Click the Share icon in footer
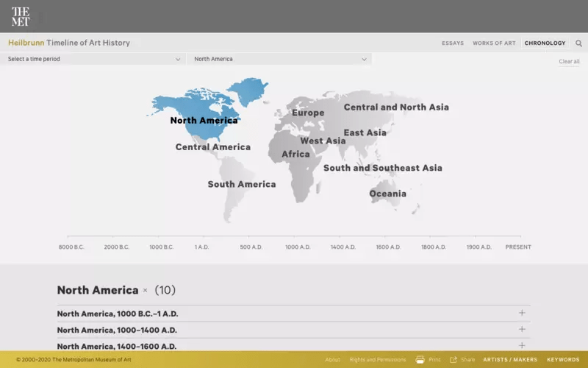The height and width of the screenshot is (368, 588). click(x=454, y=360)
